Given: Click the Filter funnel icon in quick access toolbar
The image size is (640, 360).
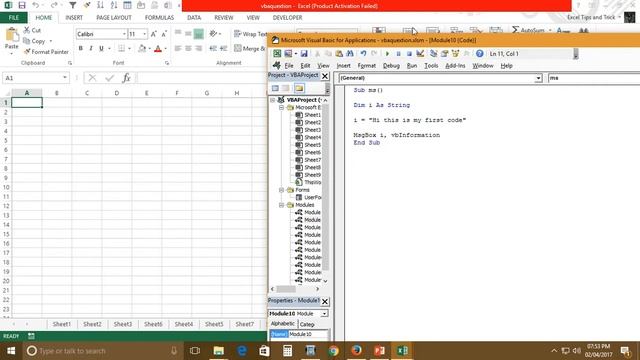Looking at the screenshot, I should click(72, 5).
